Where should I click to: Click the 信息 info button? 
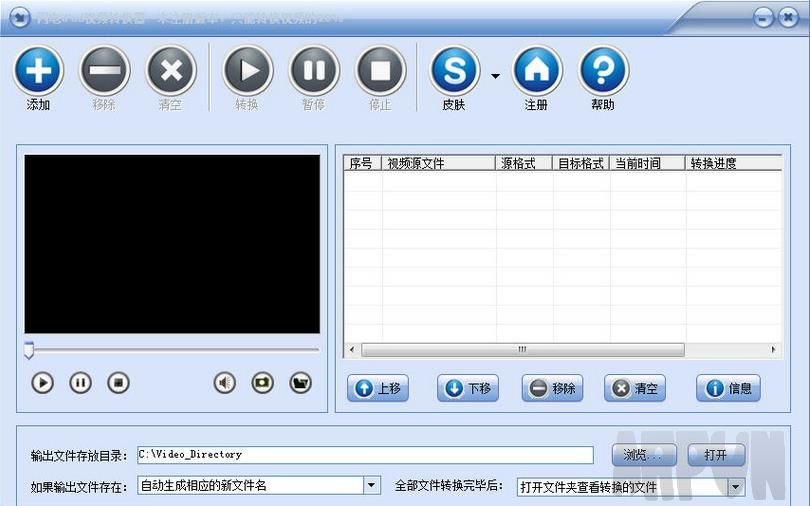[728, 388]
